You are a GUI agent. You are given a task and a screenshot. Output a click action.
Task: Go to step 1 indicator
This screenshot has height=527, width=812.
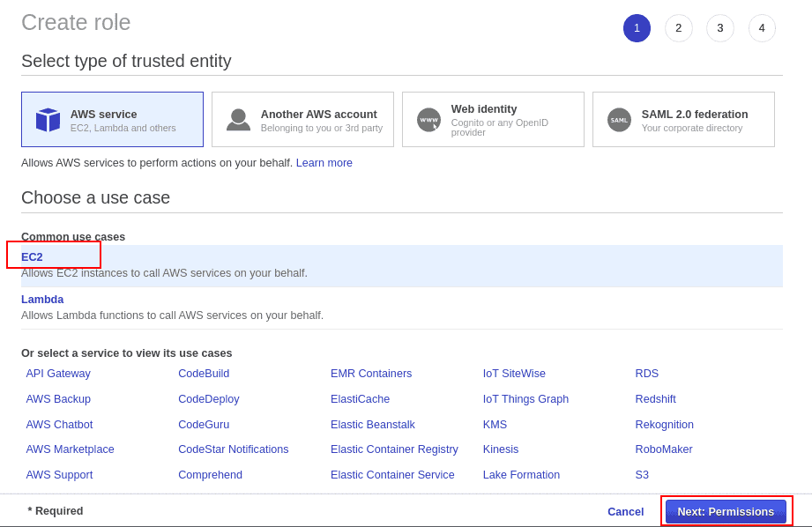click(637, 28)
